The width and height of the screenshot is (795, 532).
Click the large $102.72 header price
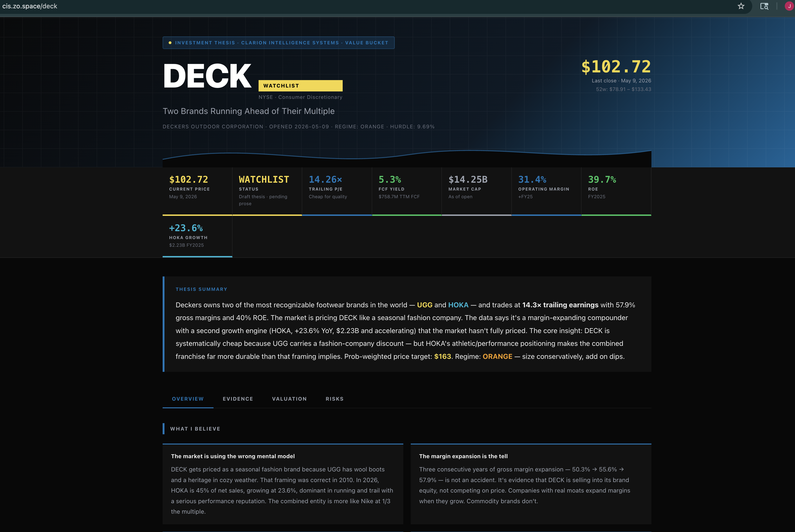click(x=616, y=66)
